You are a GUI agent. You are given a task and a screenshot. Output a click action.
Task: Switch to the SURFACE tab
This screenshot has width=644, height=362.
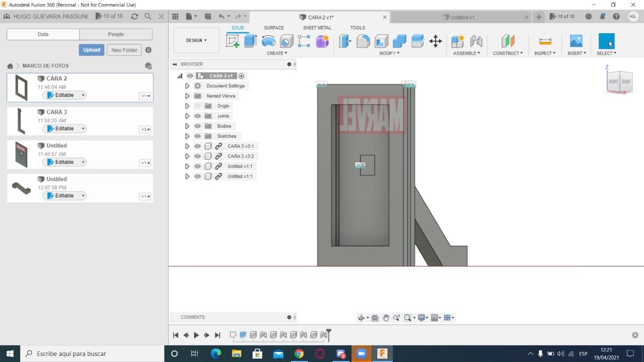(274, 28)
